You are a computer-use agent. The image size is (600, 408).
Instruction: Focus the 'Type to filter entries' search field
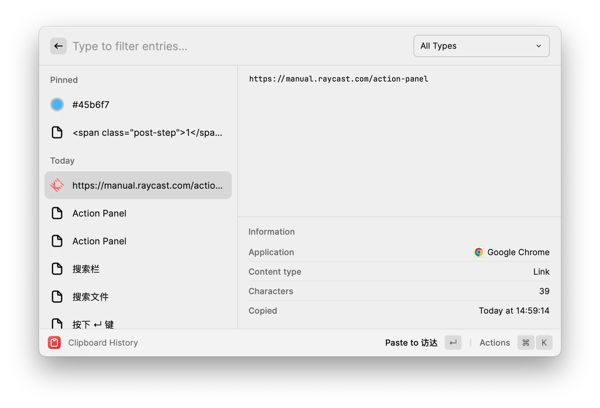[x=130, y=46]
